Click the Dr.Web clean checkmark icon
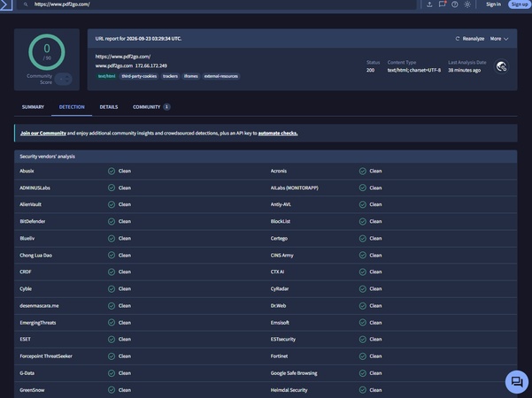The height and width of the screenshot is (398, 532). pyautogui.click(x=362, y=306)
